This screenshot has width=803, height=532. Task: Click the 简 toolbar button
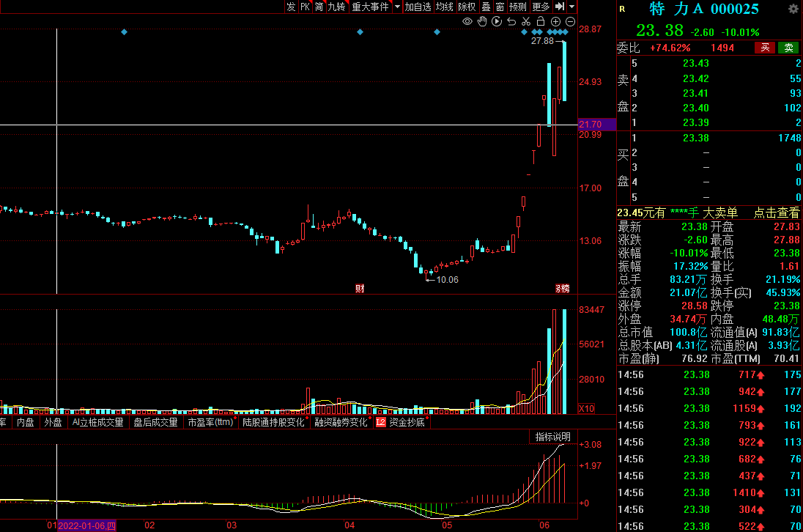click(319, 7)
